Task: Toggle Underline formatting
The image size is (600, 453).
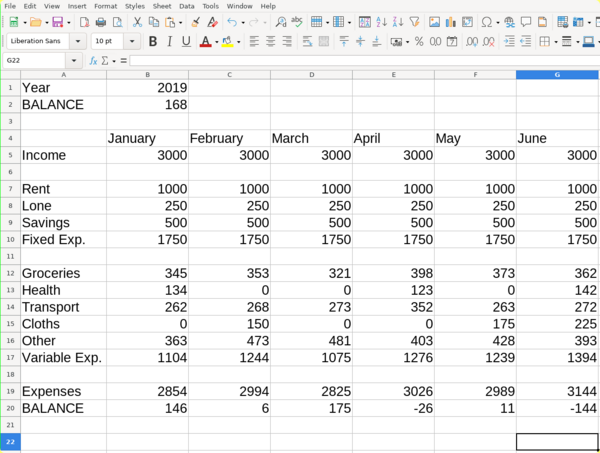Action: (186, 41)
